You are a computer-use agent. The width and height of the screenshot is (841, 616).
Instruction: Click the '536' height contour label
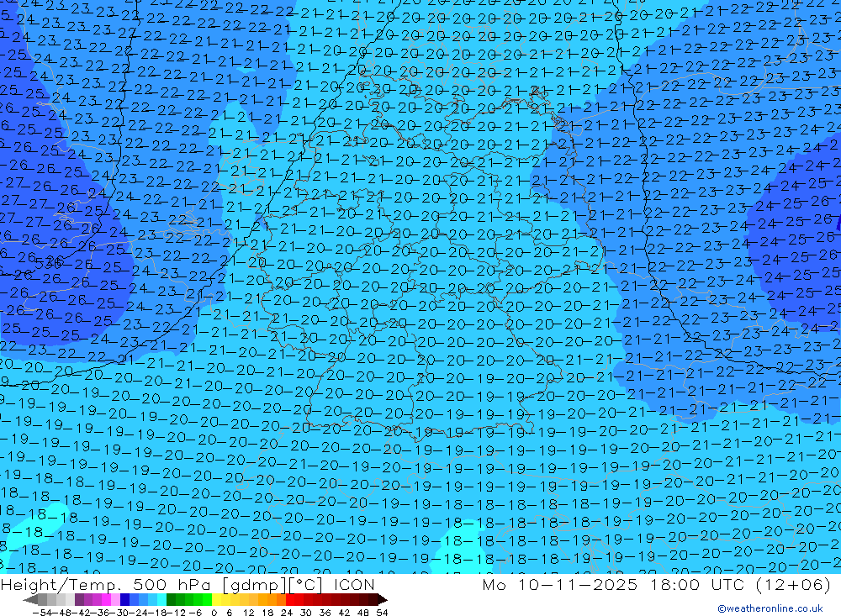tap(49, 263)
